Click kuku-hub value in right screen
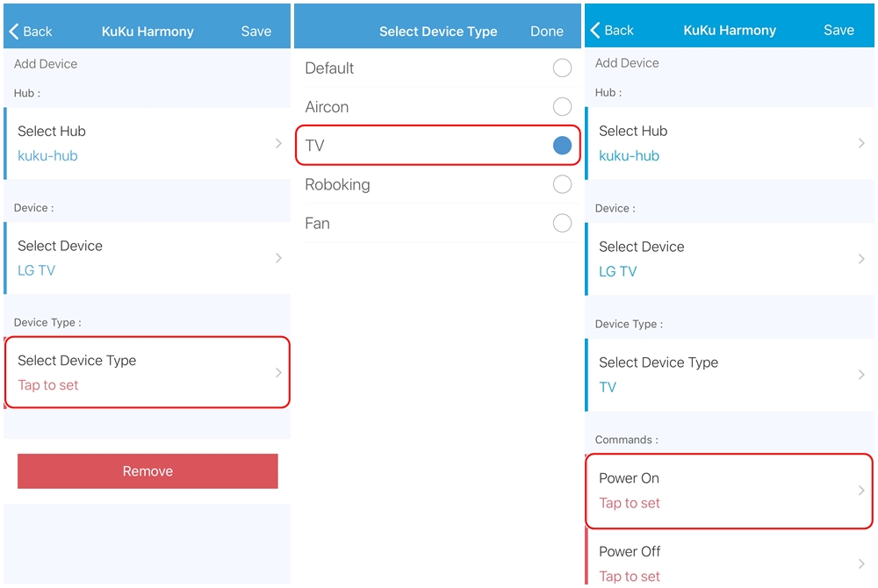 point(629,155)
